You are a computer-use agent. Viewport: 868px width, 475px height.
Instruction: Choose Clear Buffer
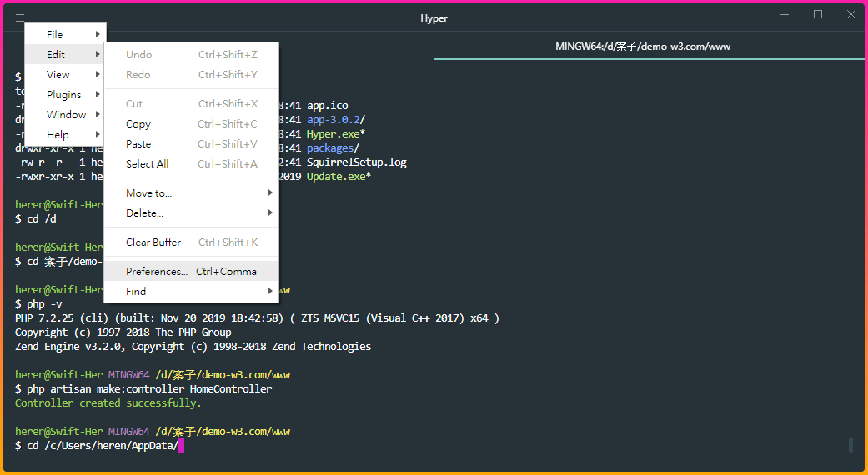point(192,242)
